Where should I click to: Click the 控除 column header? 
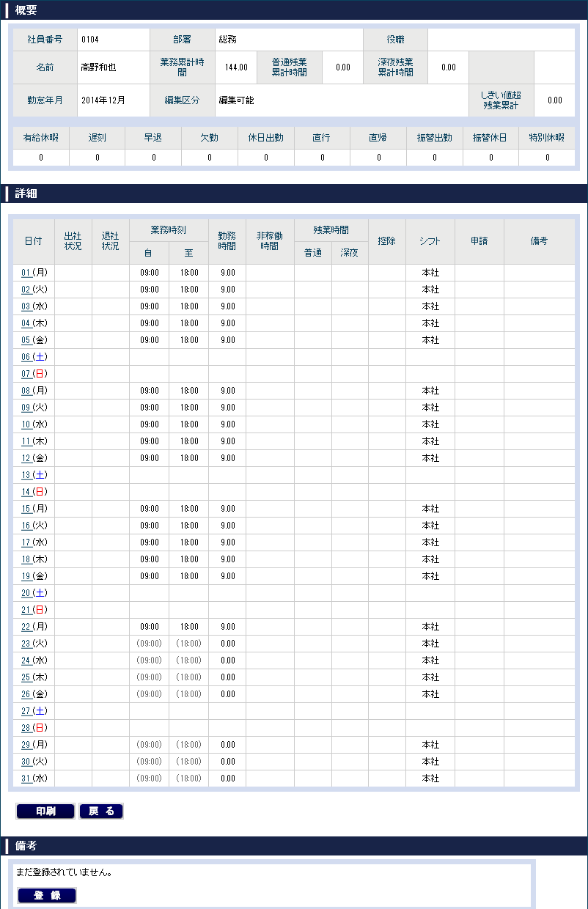click(387, 241)
